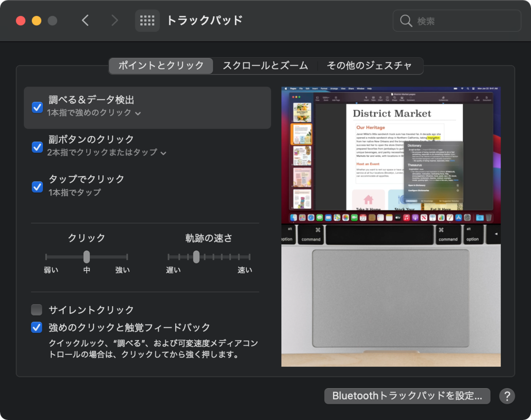Viewport: 531px width, 420px height.
Task: Open the 1本指で強めのクリック dropdown
Action: 138,113
